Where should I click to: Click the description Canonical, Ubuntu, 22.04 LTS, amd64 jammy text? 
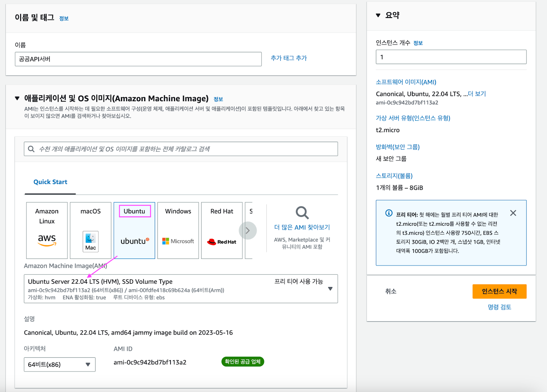pos(128,333)
